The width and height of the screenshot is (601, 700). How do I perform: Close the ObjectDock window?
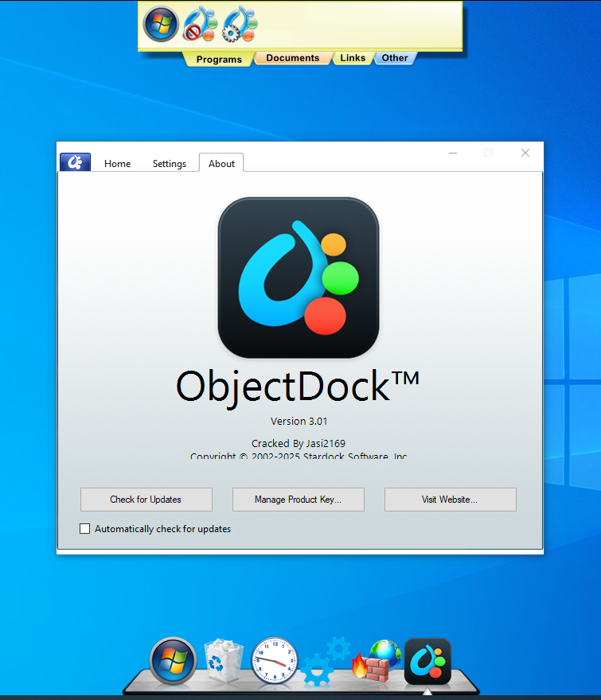[x=525, y=153]
